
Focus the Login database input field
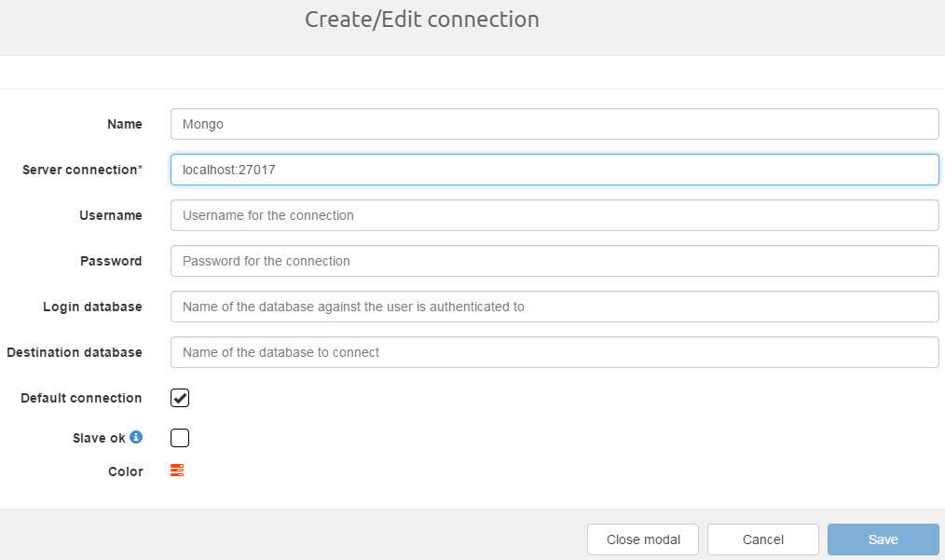[555, 307]
